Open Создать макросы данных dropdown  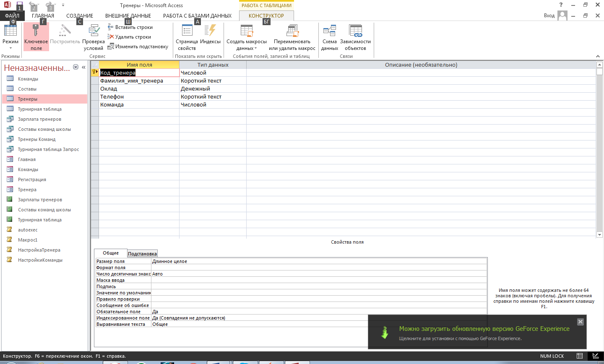[x=247, y=37]
